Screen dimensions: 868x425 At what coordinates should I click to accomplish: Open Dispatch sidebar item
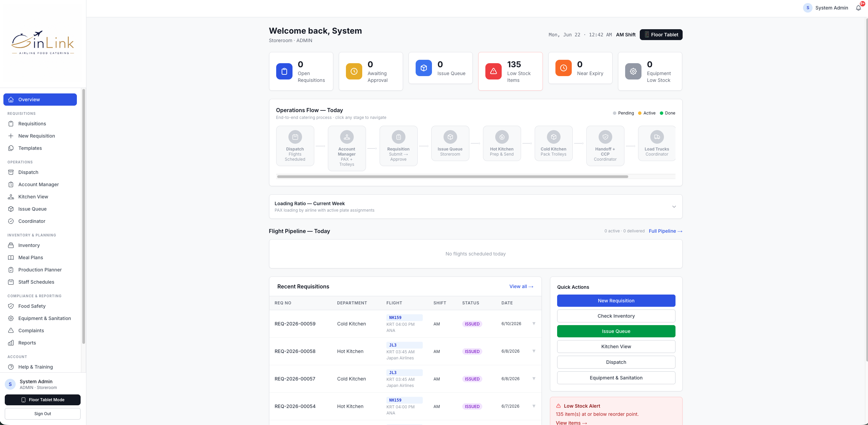40,172
